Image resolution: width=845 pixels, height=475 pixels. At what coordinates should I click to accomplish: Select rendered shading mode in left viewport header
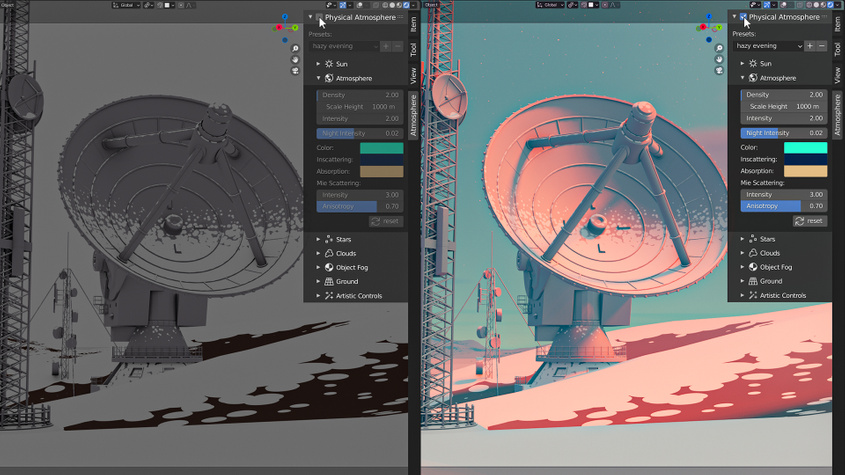pyautogui.click(x=406, y=5)
